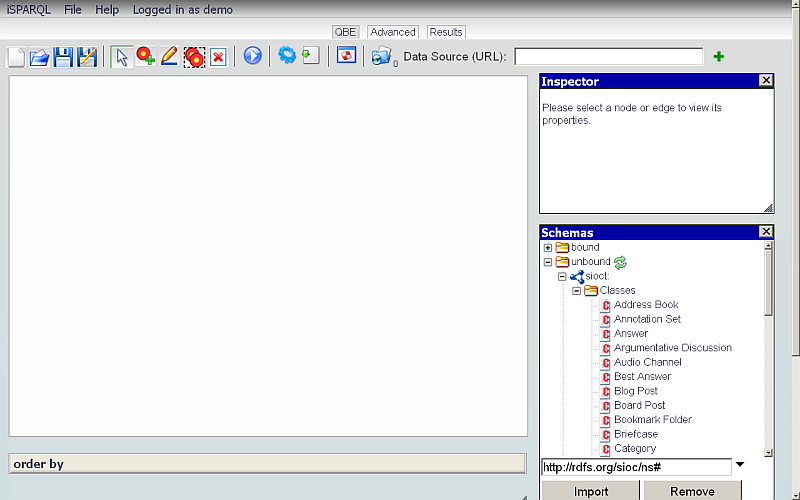Click the green refresh icon beside unbound
This screenshot has width=800, height=500.
coord(620,262)
